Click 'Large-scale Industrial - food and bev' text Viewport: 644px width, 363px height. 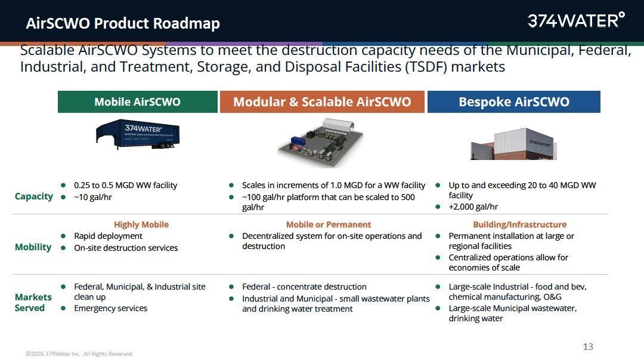pyautogui.click(x=518, y=291)
